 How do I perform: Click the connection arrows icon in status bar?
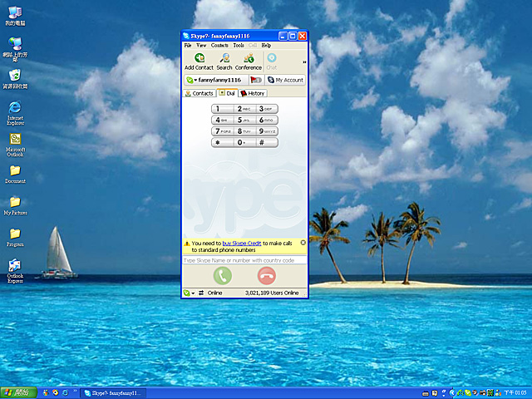pos(201,293)
